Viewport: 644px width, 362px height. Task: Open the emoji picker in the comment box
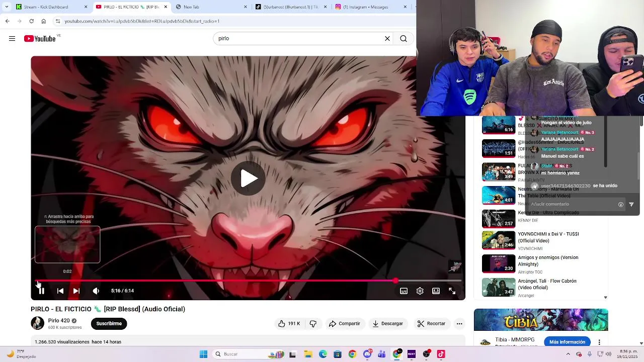[x=621, y=204]
